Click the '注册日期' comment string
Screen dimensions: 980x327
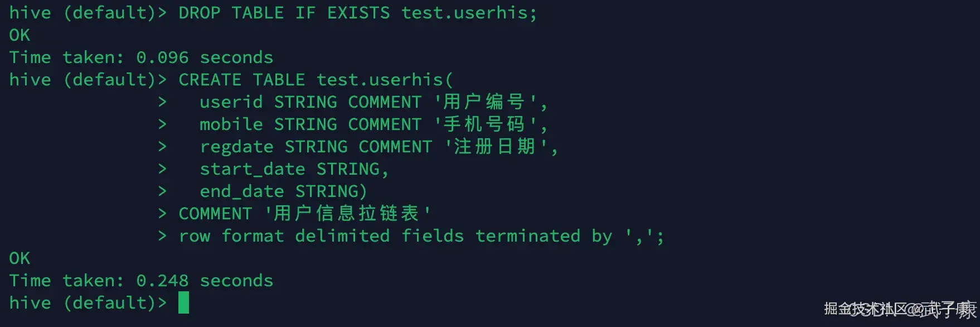point(495,147)
